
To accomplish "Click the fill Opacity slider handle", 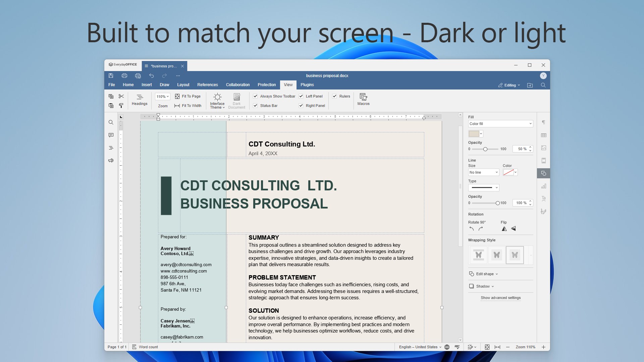I will pyautogui.click(x=485, y=149).
